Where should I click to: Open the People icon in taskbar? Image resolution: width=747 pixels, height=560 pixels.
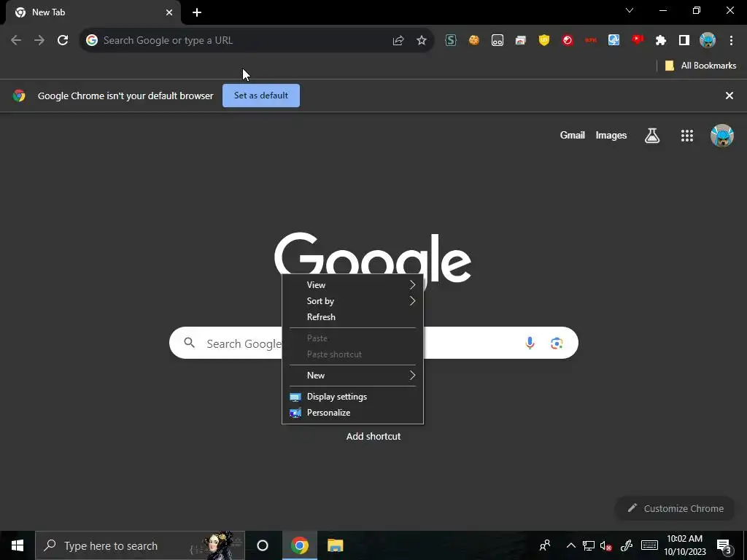click(545, 545)
